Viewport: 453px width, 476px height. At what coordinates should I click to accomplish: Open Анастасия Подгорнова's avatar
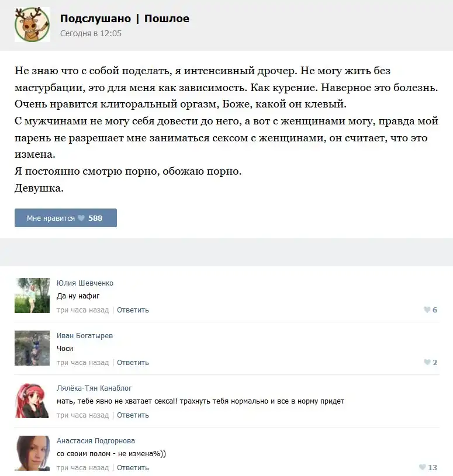(32, 453)
